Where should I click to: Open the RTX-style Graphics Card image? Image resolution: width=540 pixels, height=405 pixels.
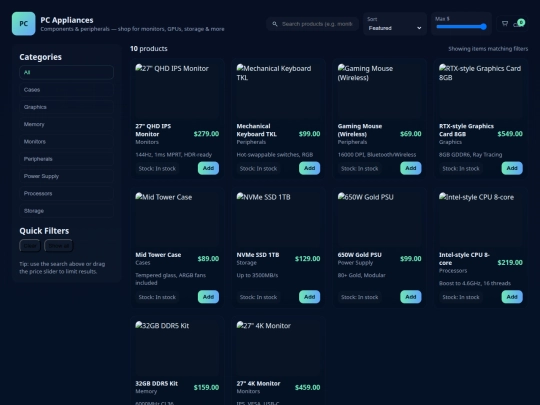(481, 91)
